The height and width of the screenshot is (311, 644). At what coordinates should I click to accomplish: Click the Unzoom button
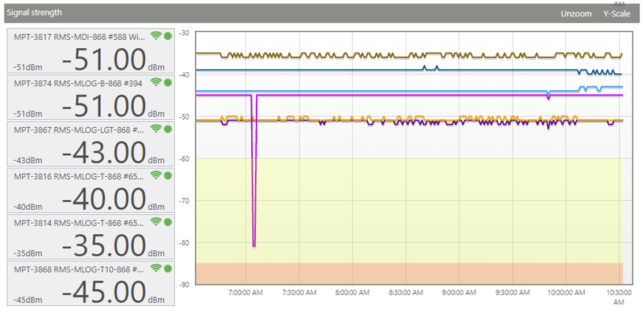(576, 14)
